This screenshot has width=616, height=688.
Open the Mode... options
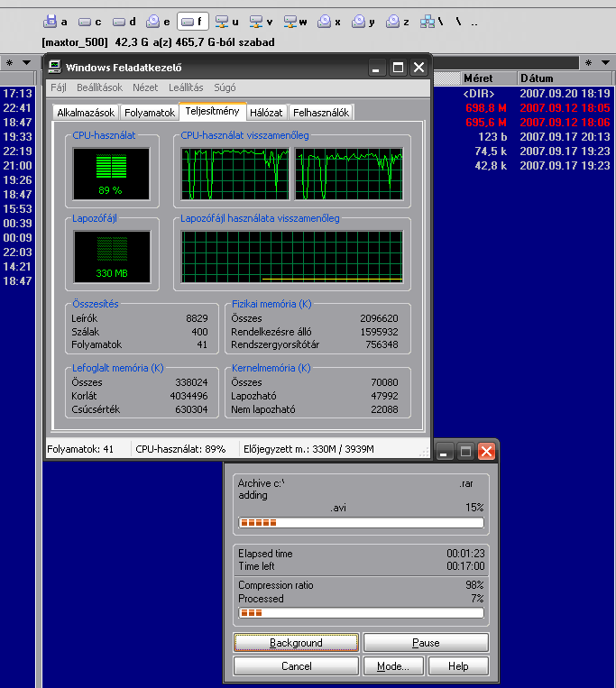pos(393,666)
